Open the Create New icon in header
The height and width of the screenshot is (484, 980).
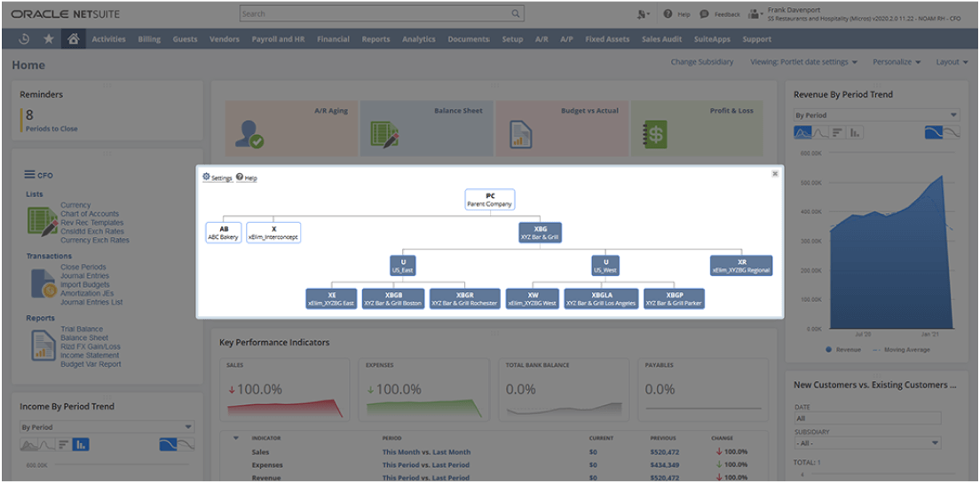coord(643,13)
